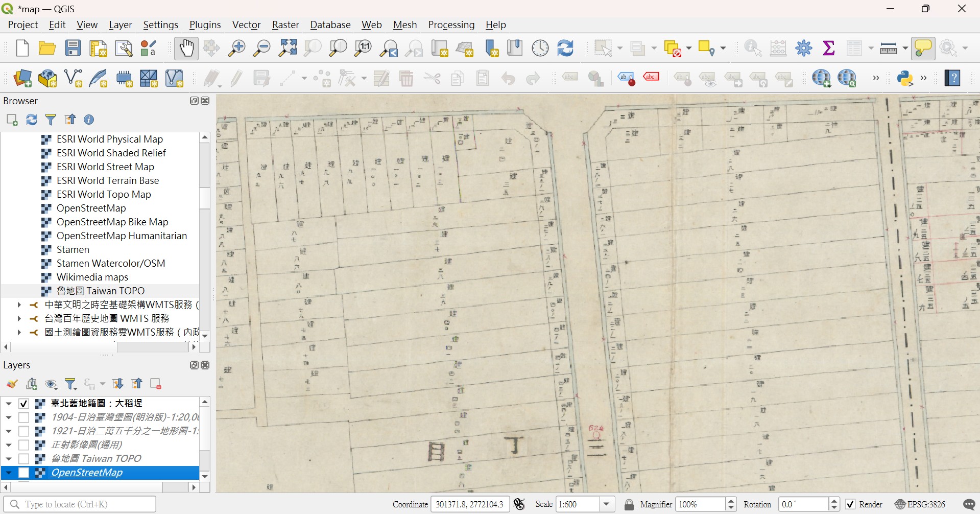Toggle the scale lock icon
The height and width of the screenshot is (514, 980).
(x=629, y=505)
